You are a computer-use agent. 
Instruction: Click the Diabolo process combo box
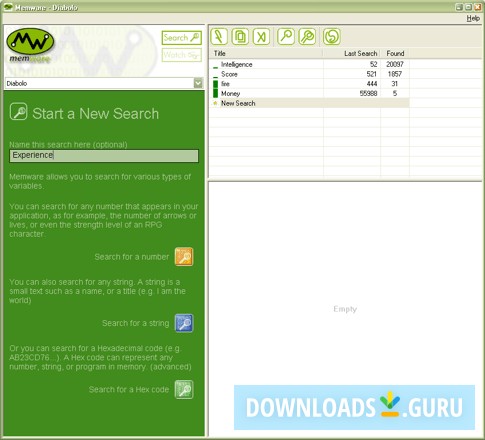click(x=104, y=83)
